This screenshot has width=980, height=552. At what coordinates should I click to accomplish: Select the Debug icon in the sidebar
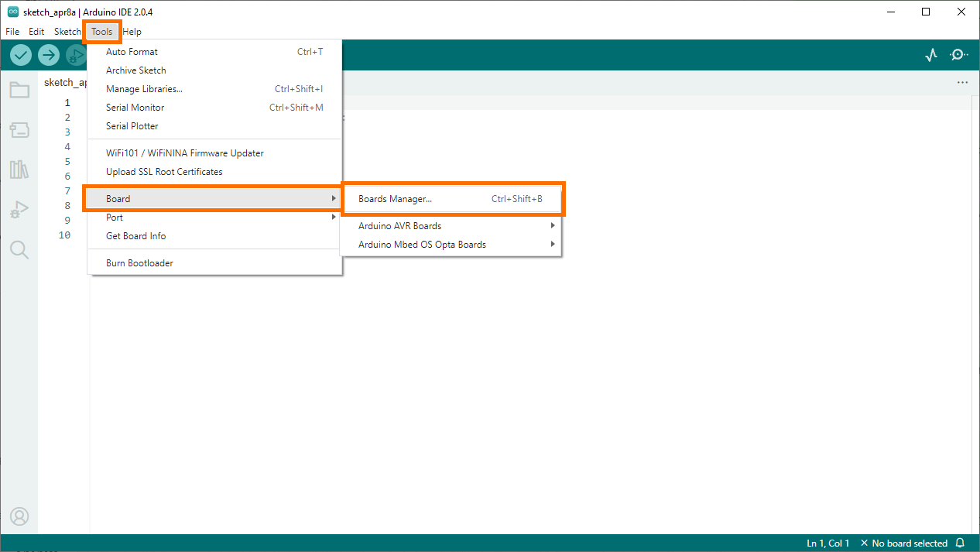(19, 209)
